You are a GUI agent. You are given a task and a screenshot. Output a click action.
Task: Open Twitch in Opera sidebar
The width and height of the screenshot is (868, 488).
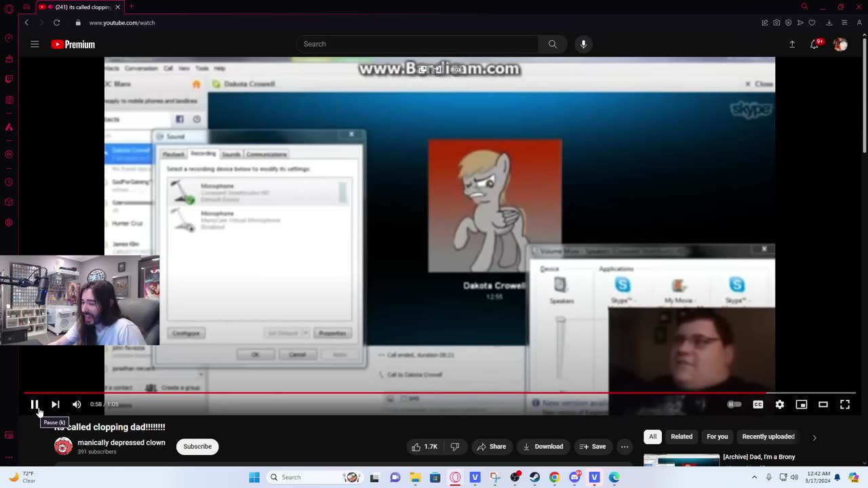click(x=9, y=79)
